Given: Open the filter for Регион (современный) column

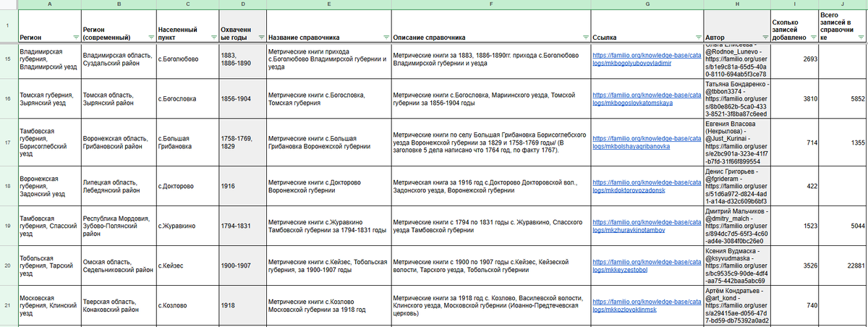Looking at the screenshot, I should point(149,38).
